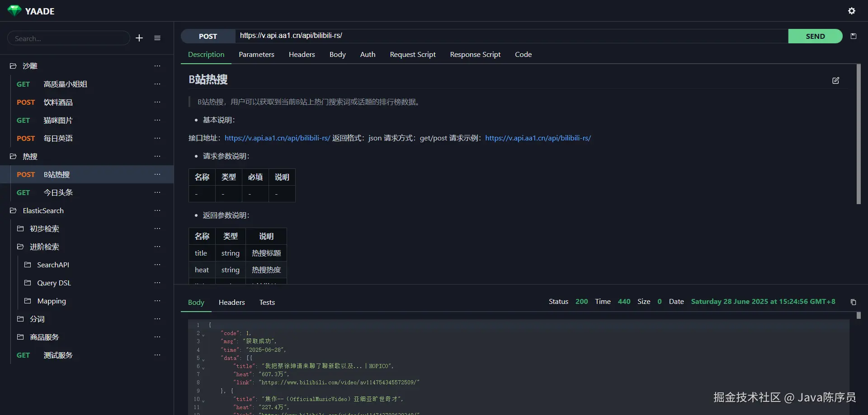Open more options for the ElasticSearch collection
This screenshot has width=868, height=415.
coord(157,210)
